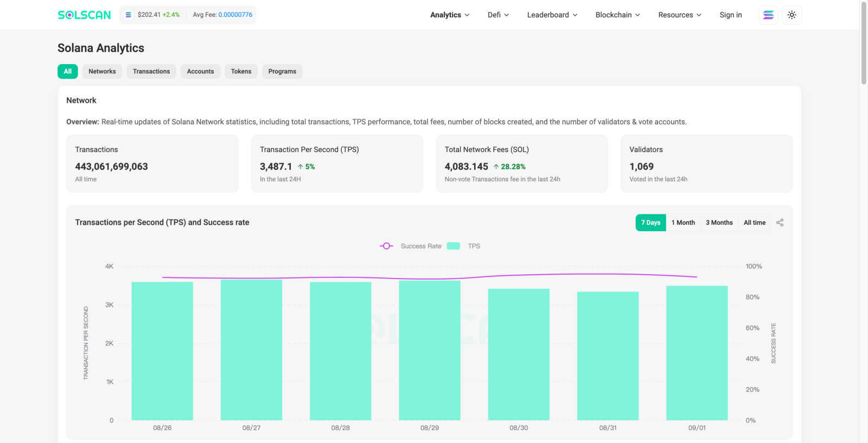Click the up arrow beside 28.28%
This screenshot has width=868, height=443.
(x=496, y=167)
